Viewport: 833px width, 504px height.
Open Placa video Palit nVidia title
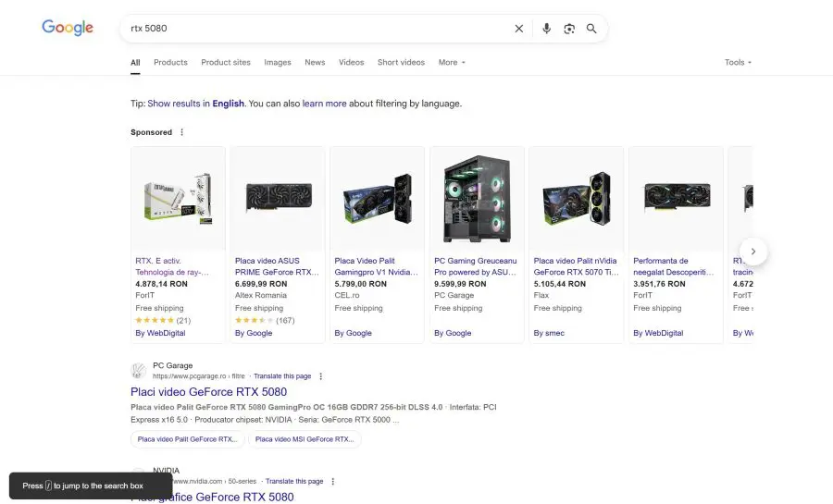click(576, 266)
